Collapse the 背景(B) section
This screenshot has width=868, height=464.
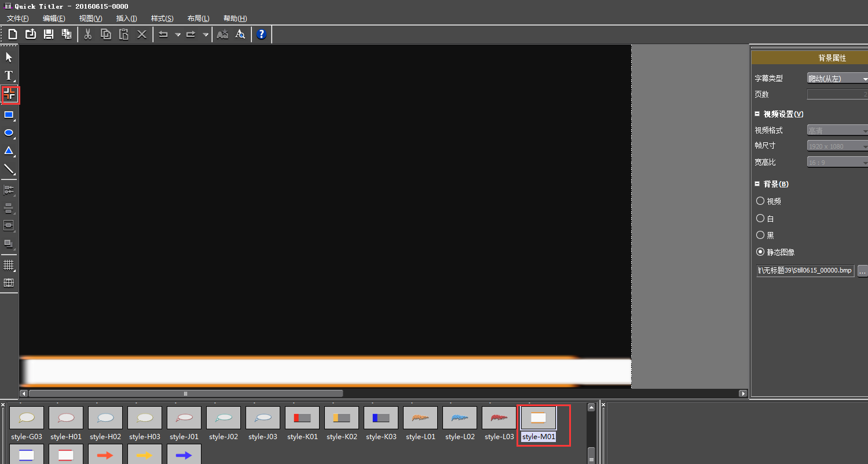point(757,184)
